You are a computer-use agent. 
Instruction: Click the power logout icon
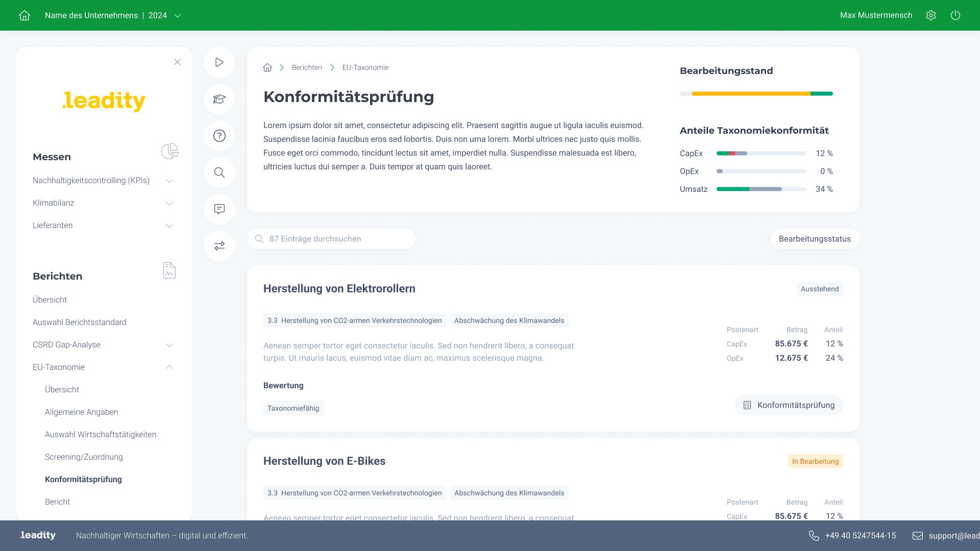tap(955, 15)
